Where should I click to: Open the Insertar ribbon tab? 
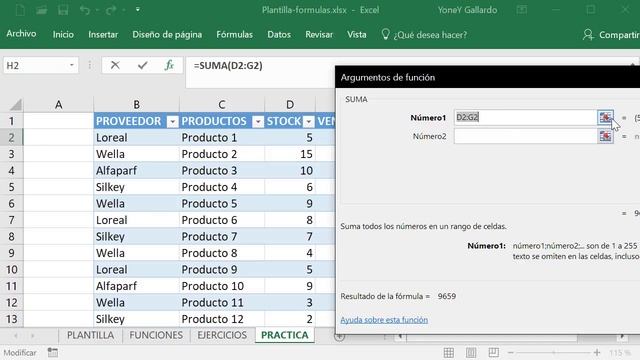coord(103,34)
